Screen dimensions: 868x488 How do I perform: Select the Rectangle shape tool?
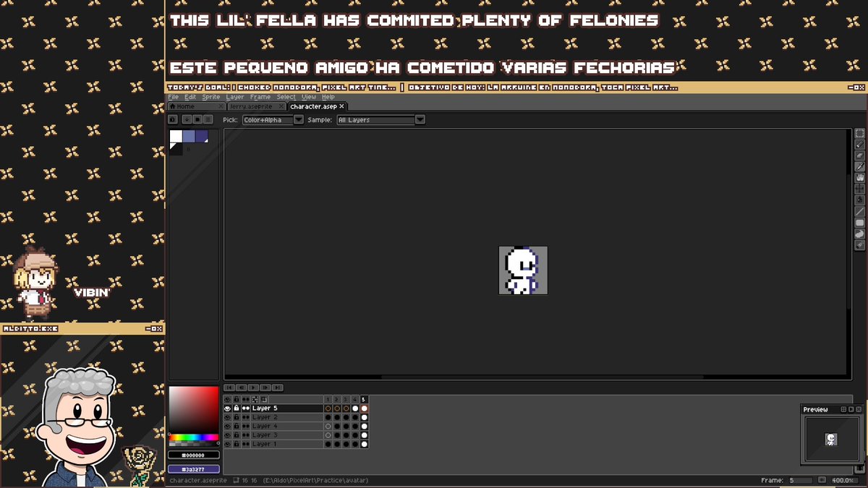click(860, 223)
